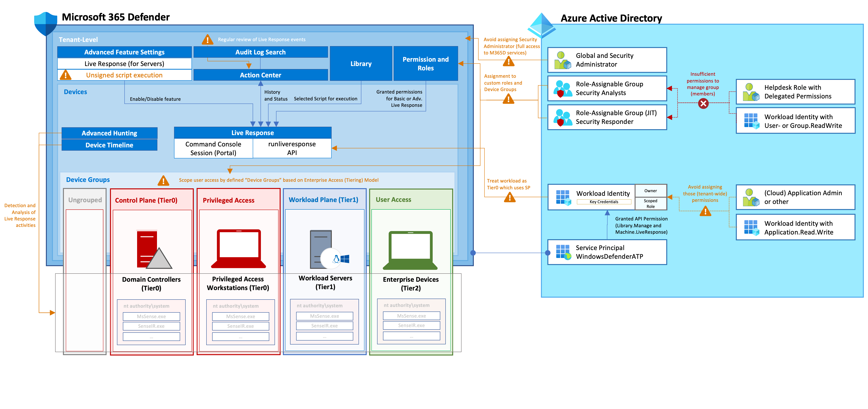Image resolution: width=868 pixels, height=409 pixels.
Task: Click the Advanced Hunting box
Action: coord(109,133)
